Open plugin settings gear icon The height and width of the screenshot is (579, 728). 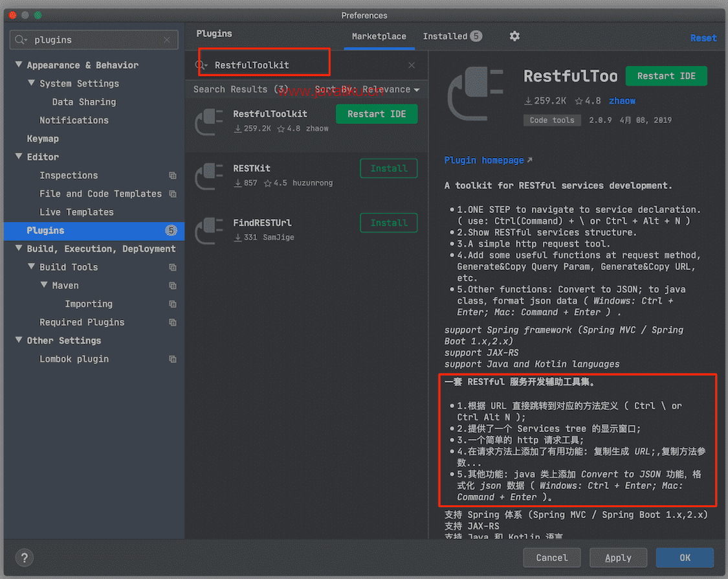coord(514,36)
